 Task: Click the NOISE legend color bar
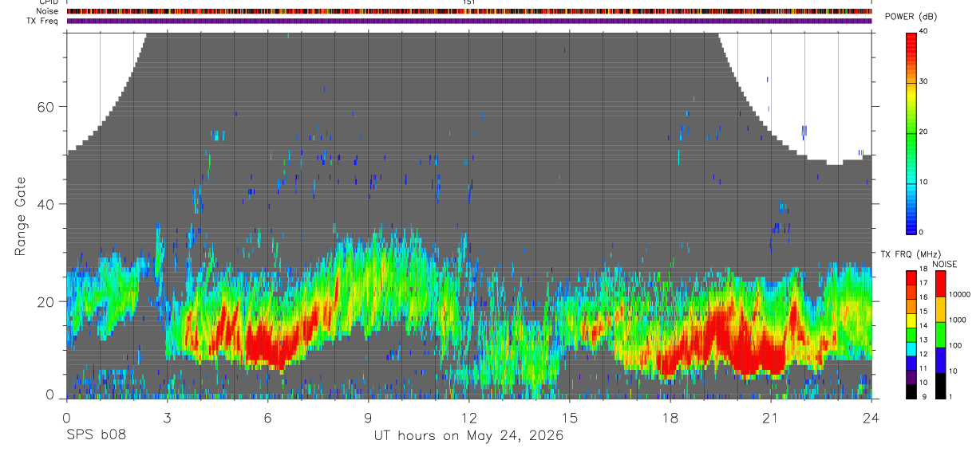940,335
